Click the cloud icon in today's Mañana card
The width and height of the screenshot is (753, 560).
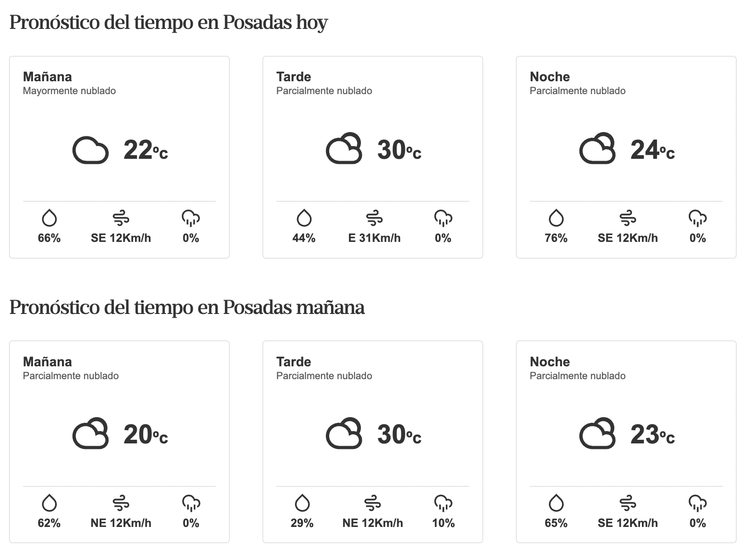(x=90, y=150)
